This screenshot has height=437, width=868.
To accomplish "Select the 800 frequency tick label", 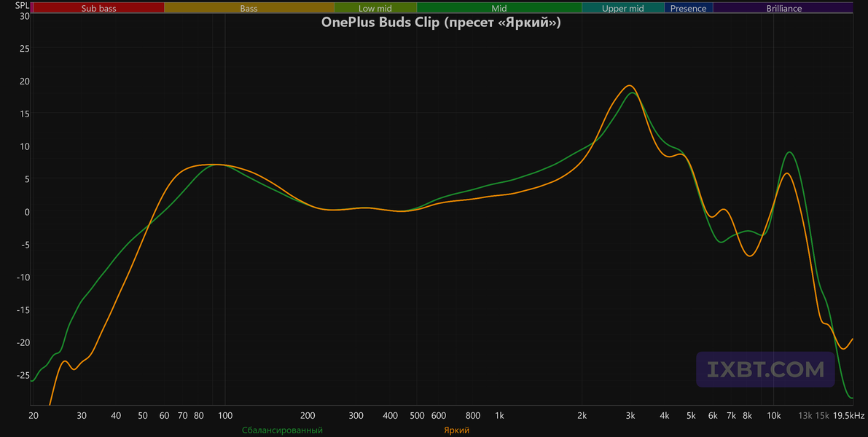I will pyautogui.click(x=473, y=415).
